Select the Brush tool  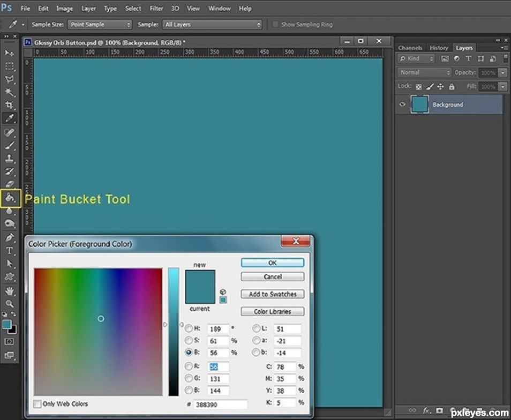click(10, 145)
